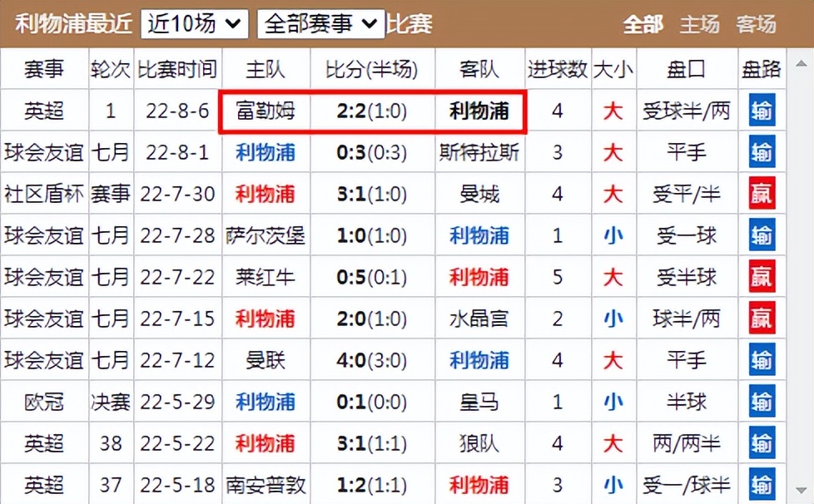Viewport: 814px width, 504px height.
Task: Expand the 近10场 selector arrow
Action: [233, 23]
